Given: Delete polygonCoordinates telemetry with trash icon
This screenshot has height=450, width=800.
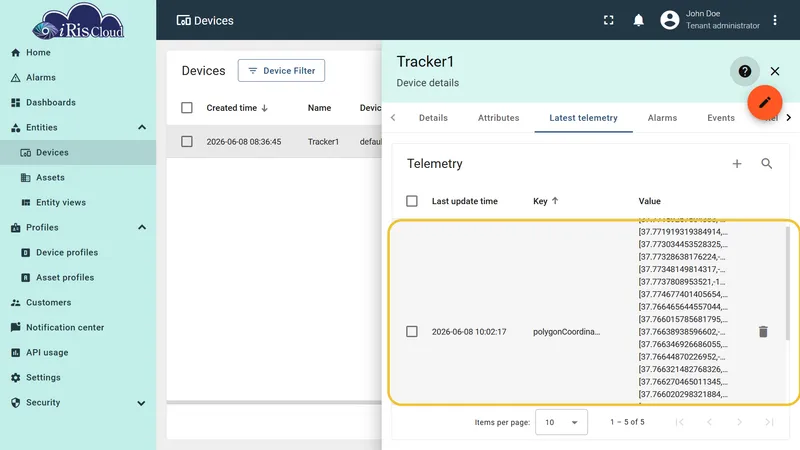Looking at the screenshot, I should [x=763, y=332].
